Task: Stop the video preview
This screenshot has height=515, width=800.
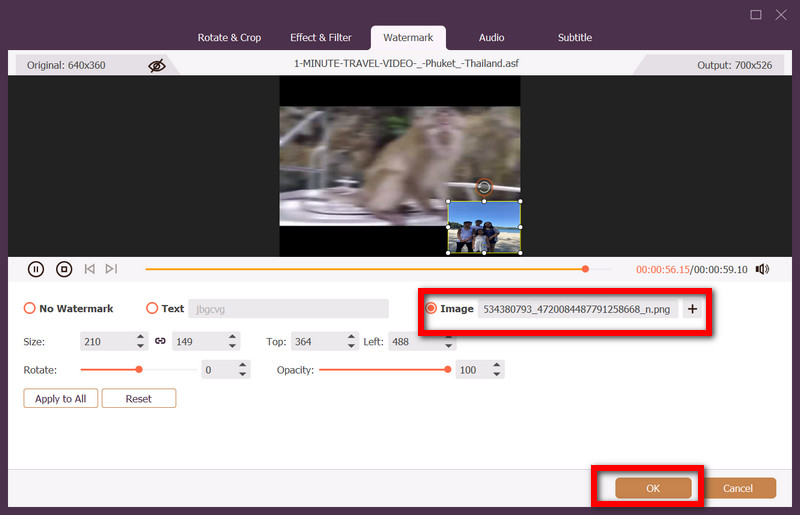Action: [64, 269]
